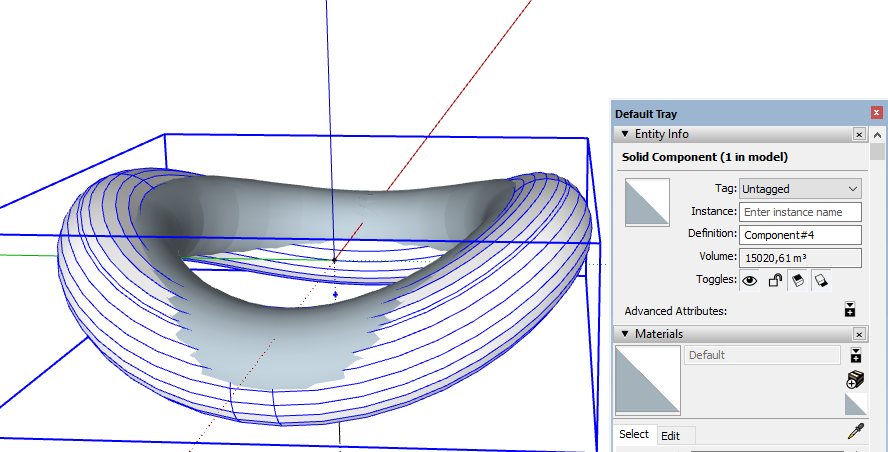Close the Materials panel
This screenshot has width=888, height=452.
[859, 334]
